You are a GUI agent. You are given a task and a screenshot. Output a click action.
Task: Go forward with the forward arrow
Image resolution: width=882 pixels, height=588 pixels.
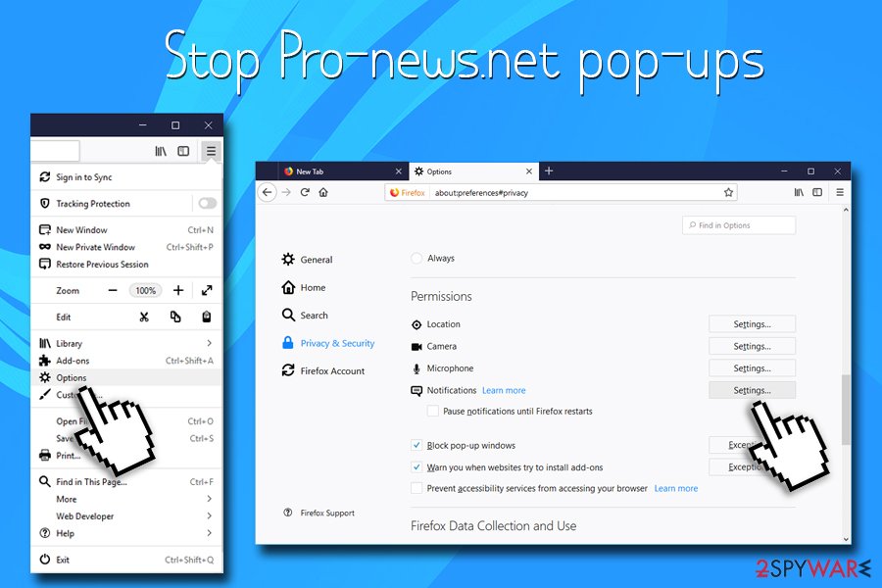click(286, 192)
